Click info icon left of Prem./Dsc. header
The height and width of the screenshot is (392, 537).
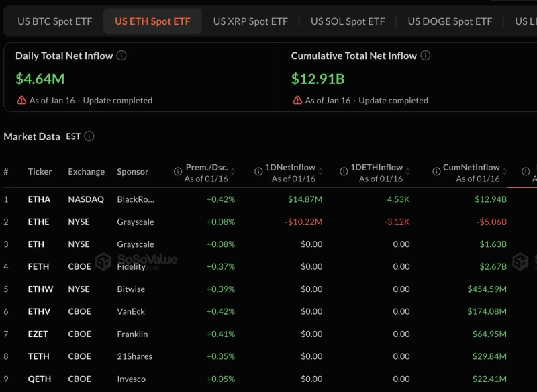click(178, 172)
